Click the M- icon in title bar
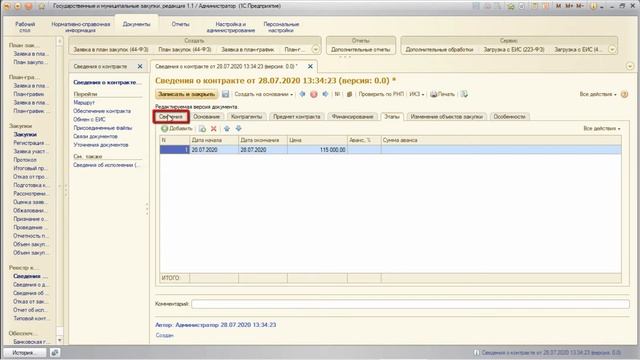The image size is (640, 360). 580,6
